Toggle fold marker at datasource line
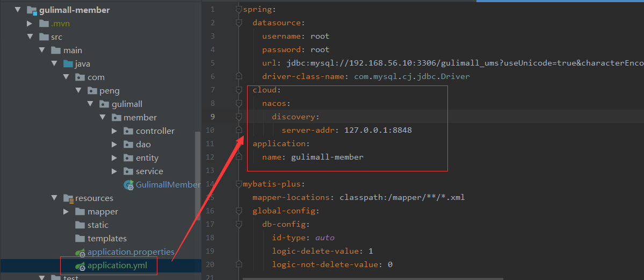This screenshot has width=644, height=280. tap(238, 23)
